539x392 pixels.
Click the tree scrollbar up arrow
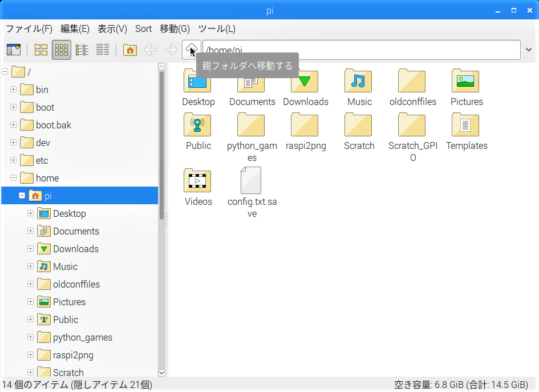[161, 67]
